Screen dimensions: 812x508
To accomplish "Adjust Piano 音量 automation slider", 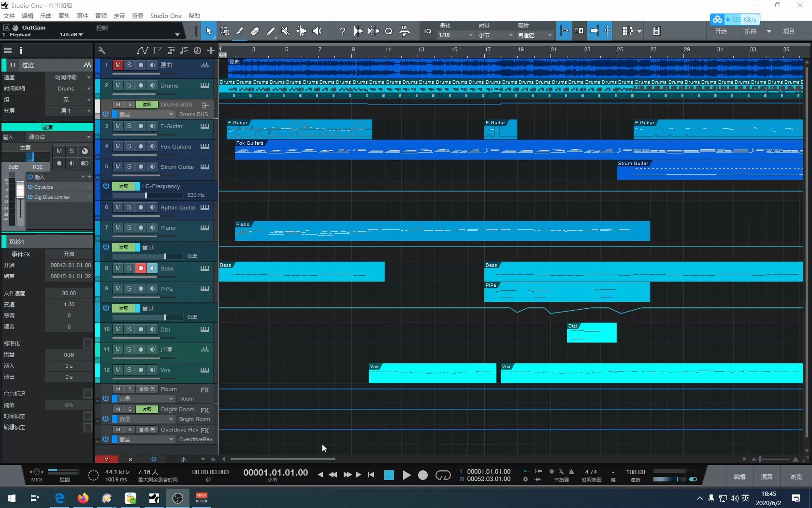I will click(x=148, y=256).
